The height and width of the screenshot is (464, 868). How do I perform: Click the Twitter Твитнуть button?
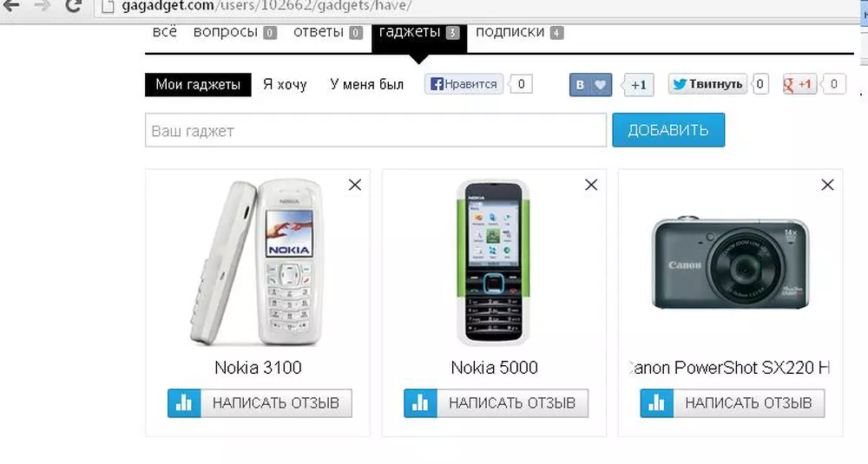point(707,84)
